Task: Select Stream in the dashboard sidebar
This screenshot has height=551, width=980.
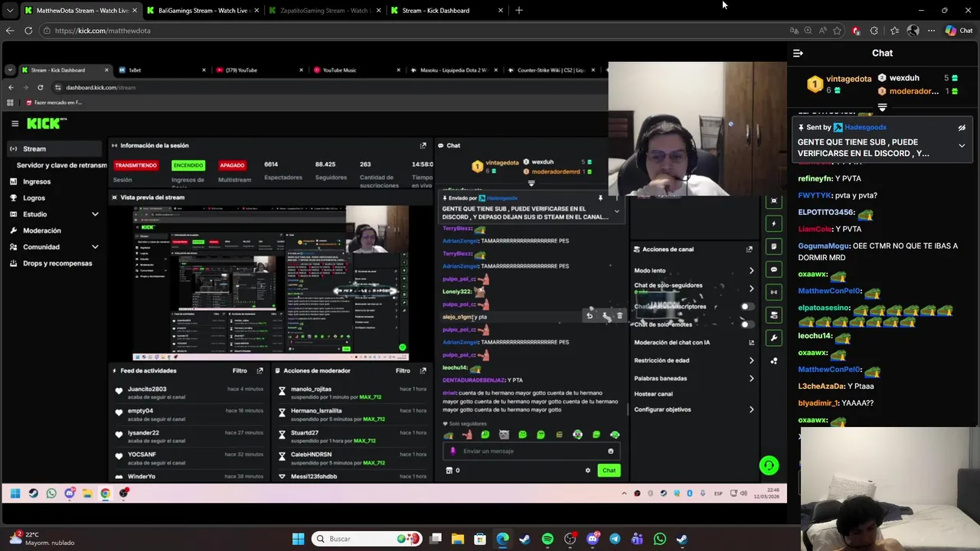Action: click(x=54, y=148)
